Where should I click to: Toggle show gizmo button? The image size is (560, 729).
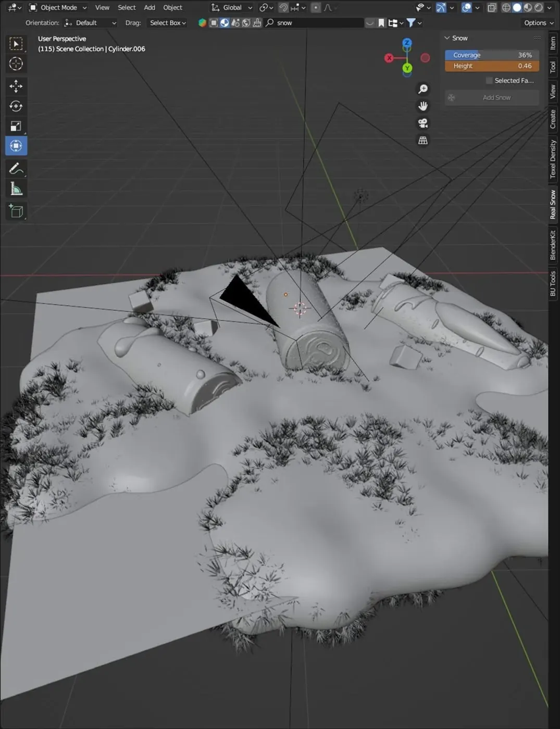tap(441, 7)
